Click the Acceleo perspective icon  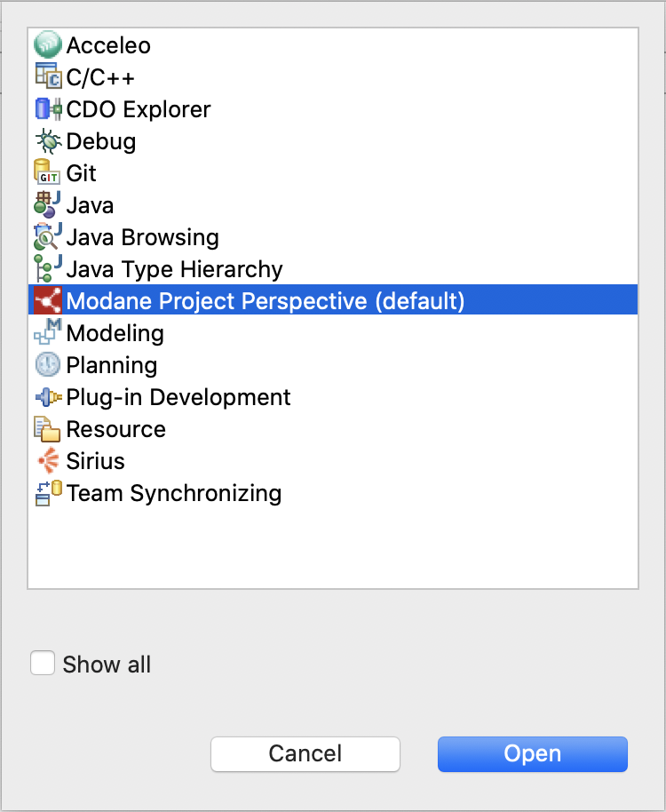48,44
